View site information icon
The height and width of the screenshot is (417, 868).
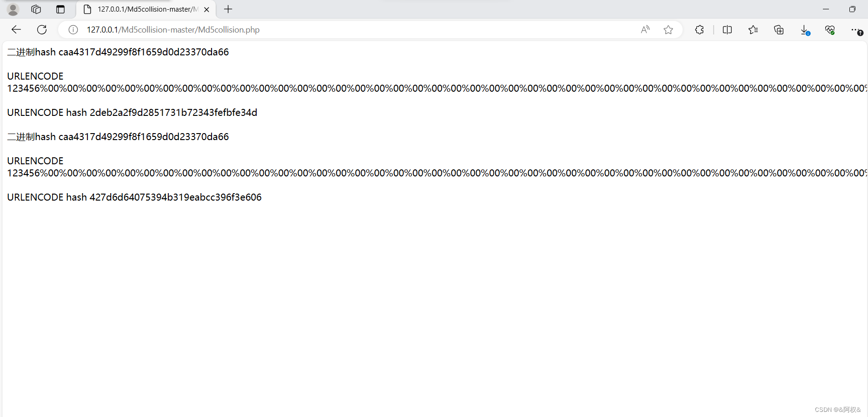pos(73,30)
